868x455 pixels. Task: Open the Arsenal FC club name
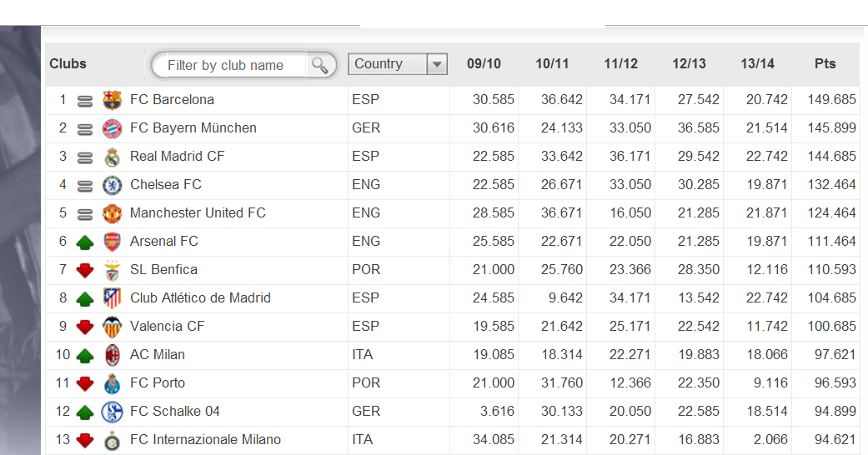coord(164,242)
